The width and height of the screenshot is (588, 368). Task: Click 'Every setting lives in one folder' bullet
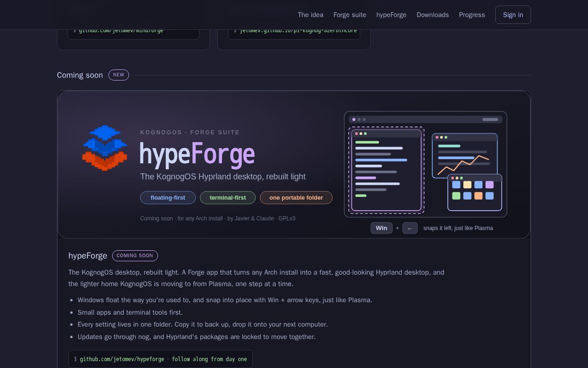203,324
